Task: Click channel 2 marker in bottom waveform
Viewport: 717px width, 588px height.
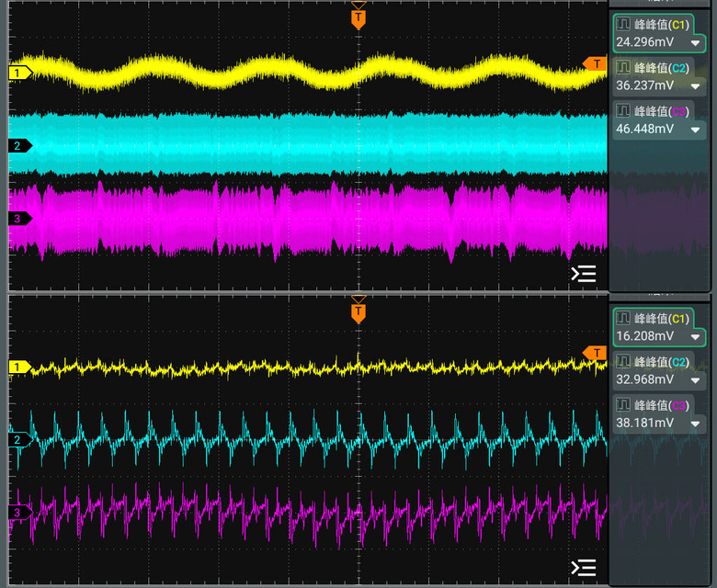Action: click(x=20, y=439)
